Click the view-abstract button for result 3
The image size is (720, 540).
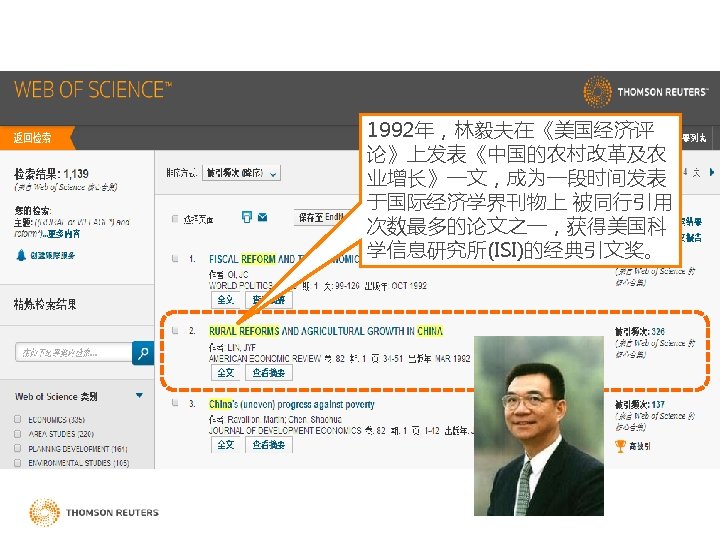(269, 444)
